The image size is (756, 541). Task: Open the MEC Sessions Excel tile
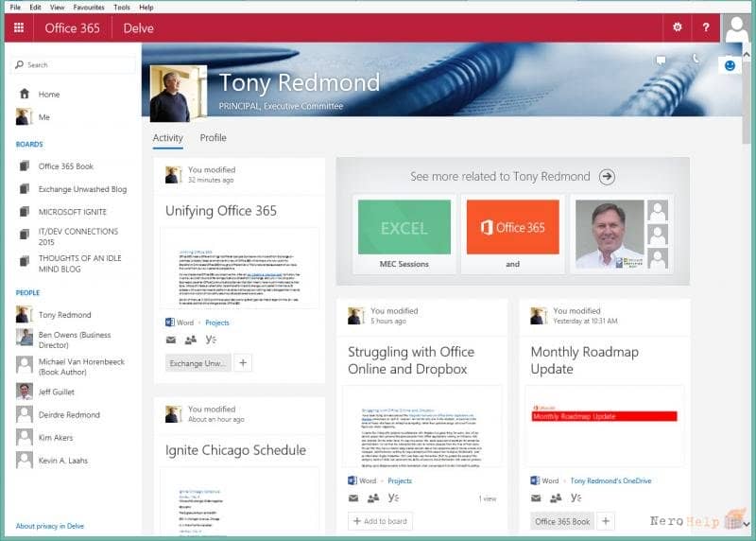[404, 234]
